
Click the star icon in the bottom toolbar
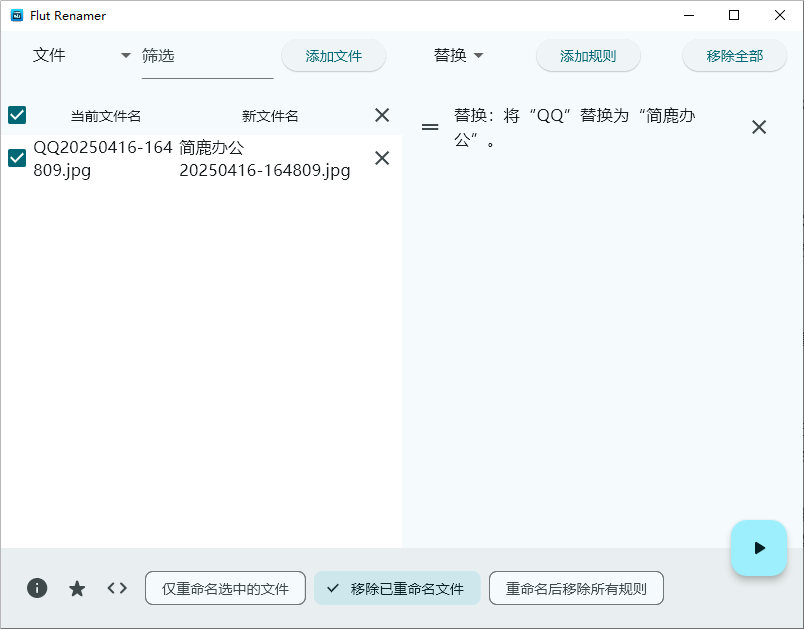point(77,588)
